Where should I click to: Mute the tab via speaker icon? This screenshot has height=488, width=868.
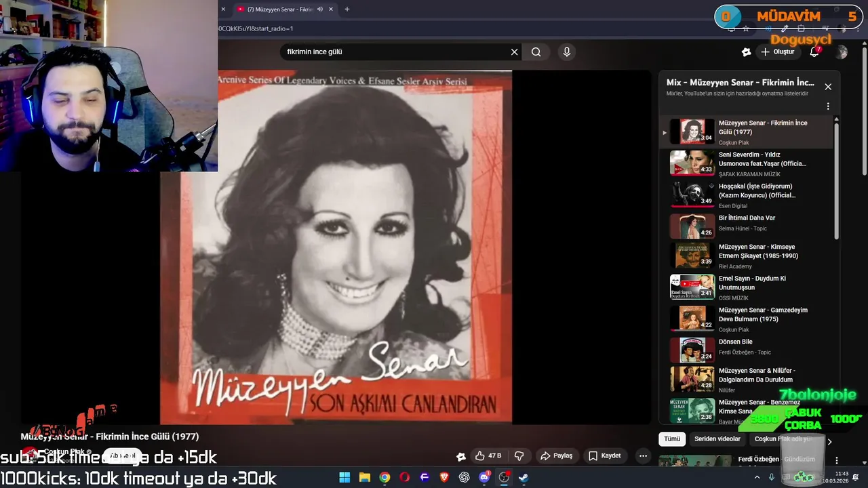pos(320,9)
